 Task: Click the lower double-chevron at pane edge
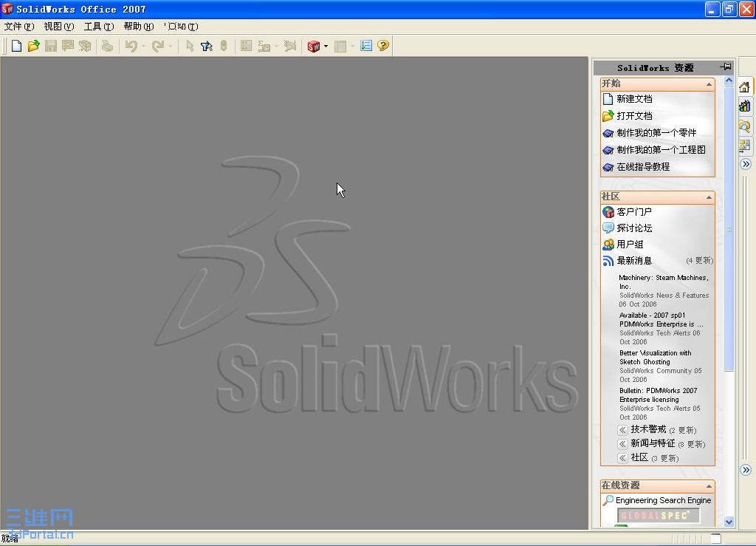[746, 470]
